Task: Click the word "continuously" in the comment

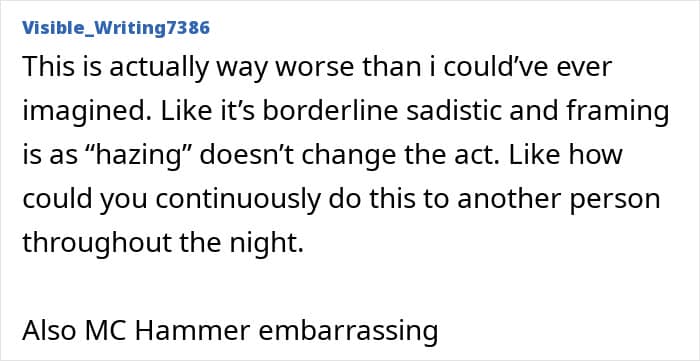Action: (238, 199)
